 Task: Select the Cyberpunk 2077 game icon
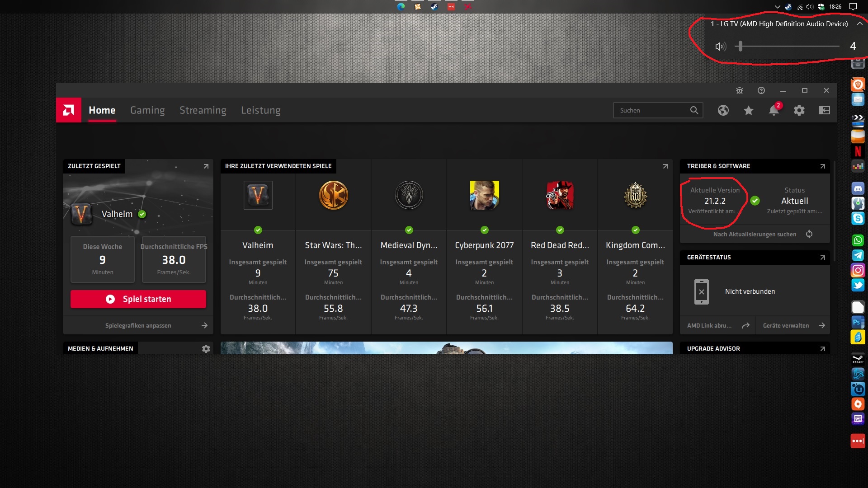pos(485,195)
